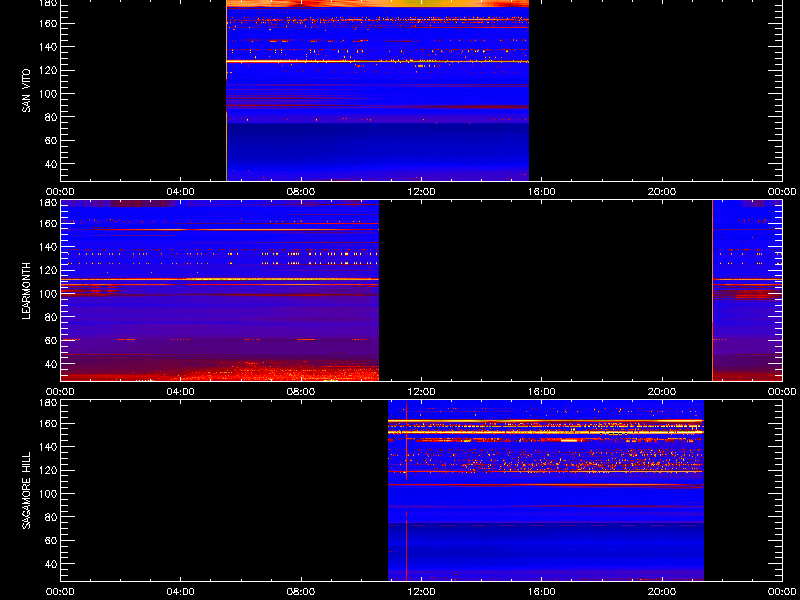Select the Learmonth spectrogram ending near 10:30
The image size is (800, 600).
click(220, 290)
